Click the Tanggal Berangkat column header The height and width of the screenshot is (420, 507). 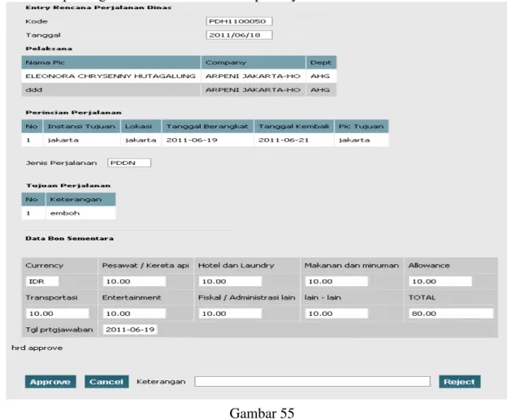tap(207, 127)
